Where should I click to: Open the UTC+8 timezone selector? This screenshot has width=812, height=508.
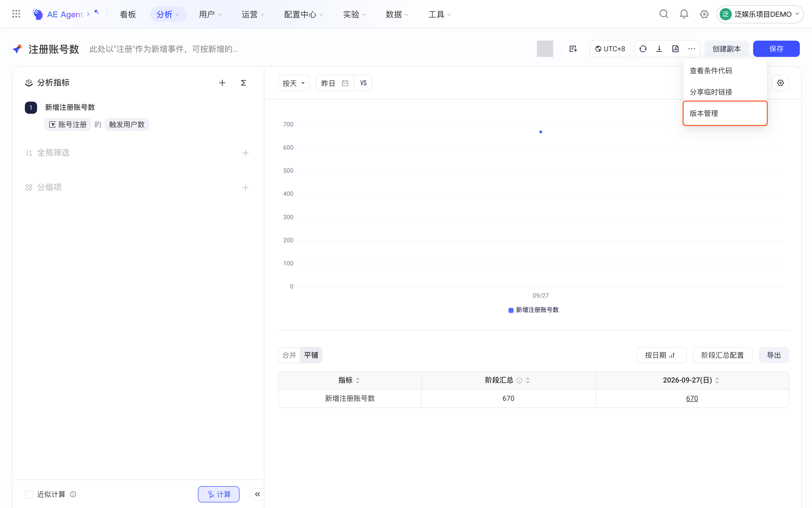click(610, 49)
